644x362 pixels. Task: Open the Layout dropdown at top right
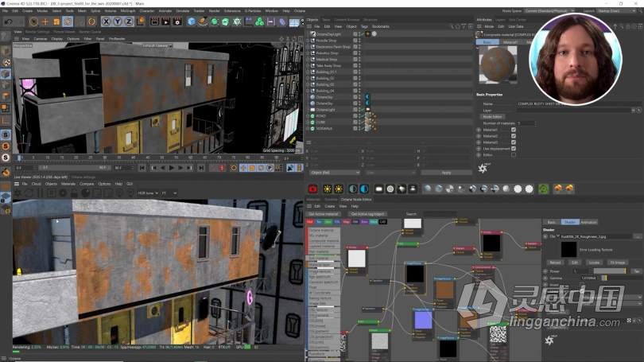coord(616,10)
